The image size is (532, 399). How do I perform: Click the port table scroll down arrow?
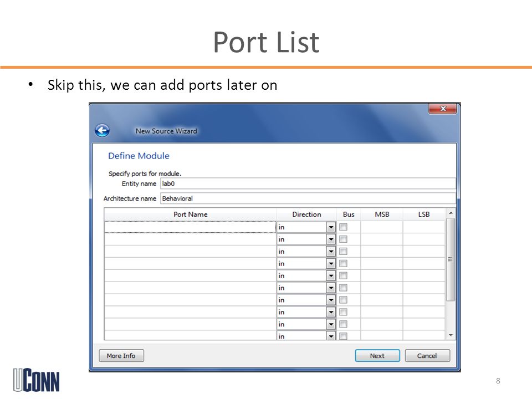point(451,335)
